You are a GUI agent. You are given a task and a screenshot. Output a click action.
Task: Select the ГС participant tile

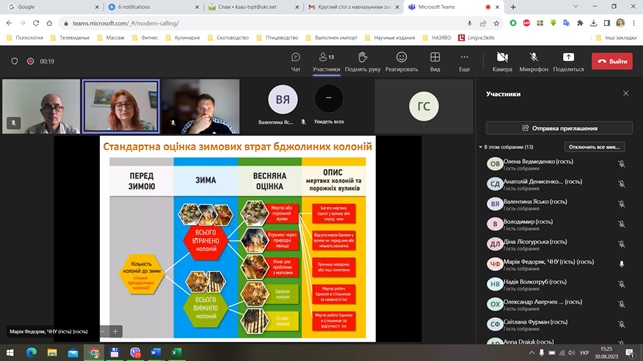coord(424,106)
